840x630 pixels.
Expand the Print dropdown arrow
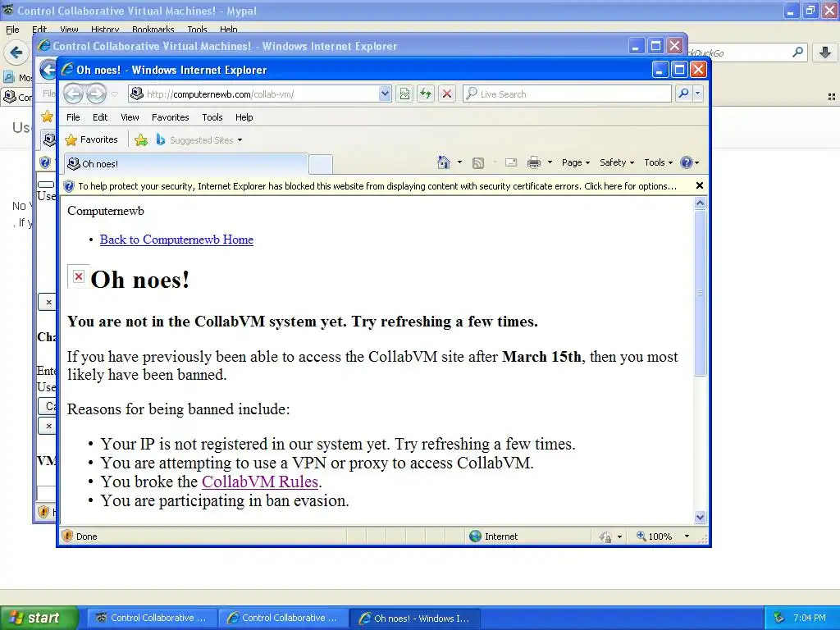tap(550, 162)
